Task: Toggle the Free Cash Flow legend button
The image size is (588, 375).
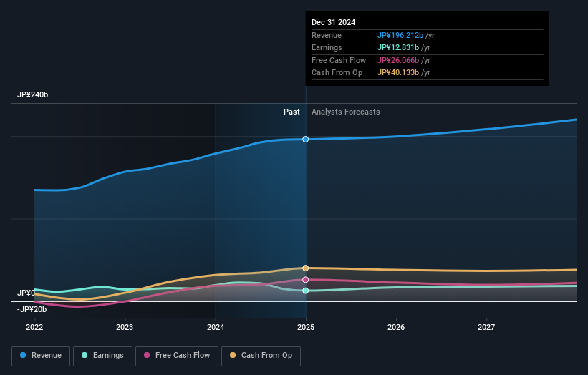Action: coord(177,356)
